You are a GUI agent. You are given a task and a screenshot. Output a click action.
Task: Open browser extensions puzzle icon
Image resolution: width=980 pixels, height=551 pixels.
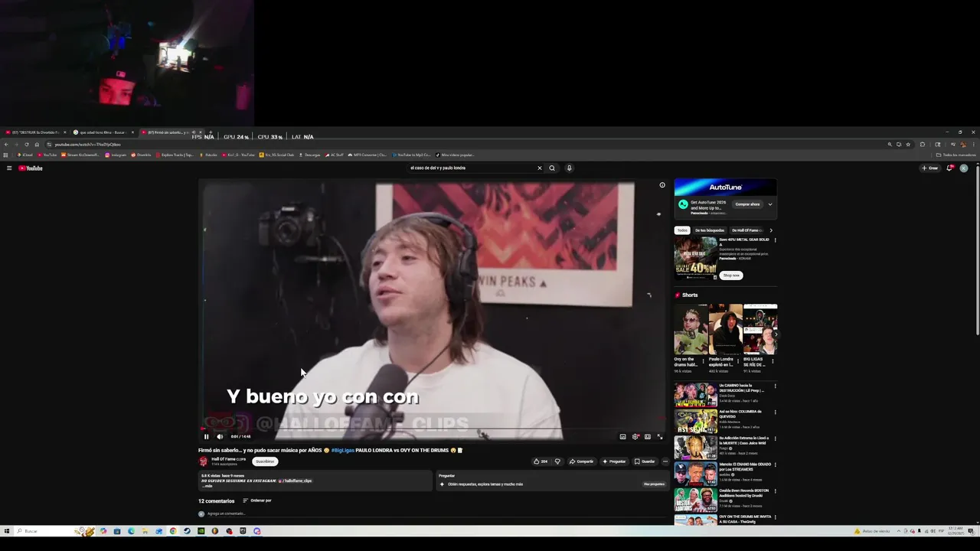tap(923, 145)
